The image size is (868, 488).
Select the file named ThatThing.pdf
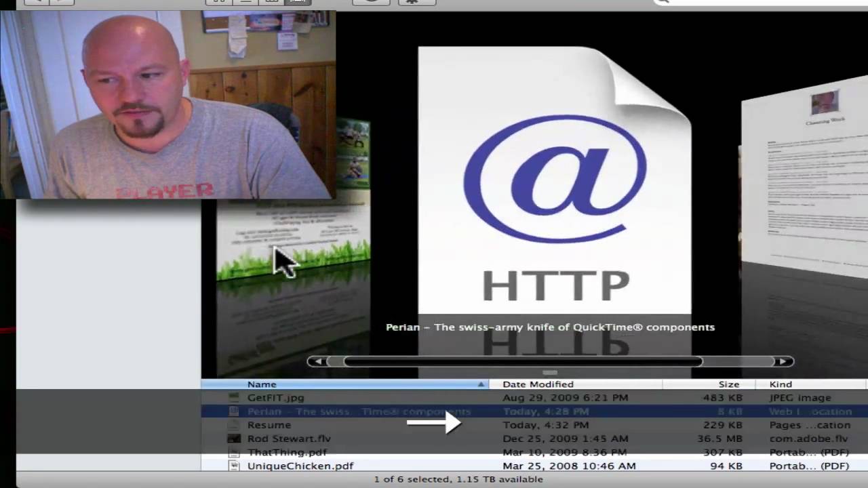[287, 452]
